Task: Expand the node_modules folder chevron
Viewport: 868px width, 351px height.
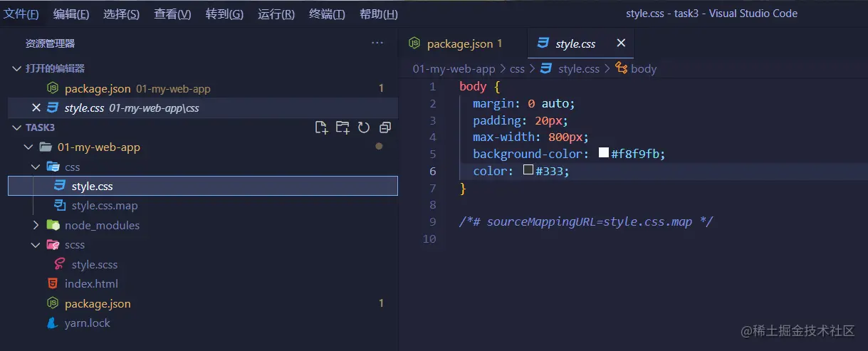Action: click(x=36, y=225)
